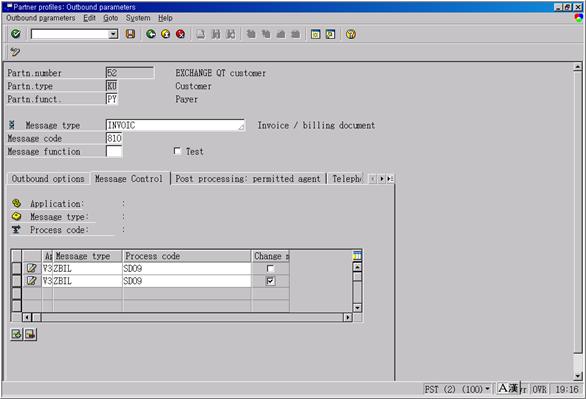This screenshot has width=586, height=399.
Task: Switch to the Outbound options tab
Action: [48, 179]
